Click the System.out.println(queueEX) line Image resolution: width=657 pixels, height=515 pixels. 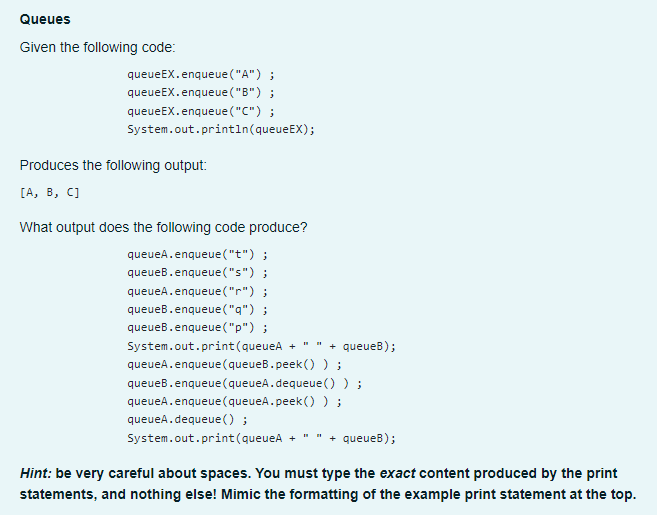(x=221, y=129)
